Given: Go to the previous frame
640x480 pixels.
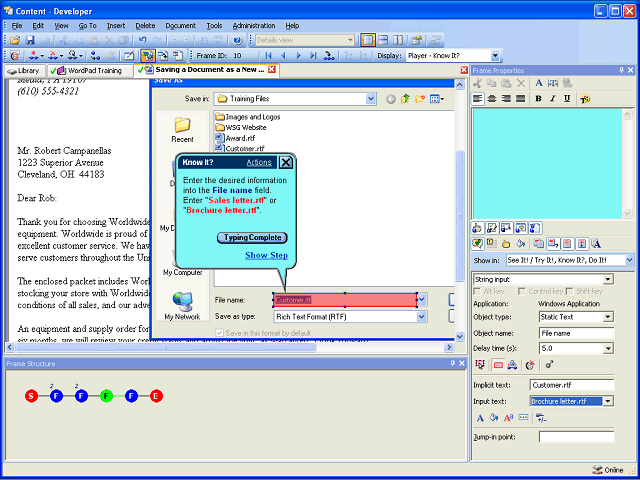Looking at the screenshot, I should click(284, 56).
